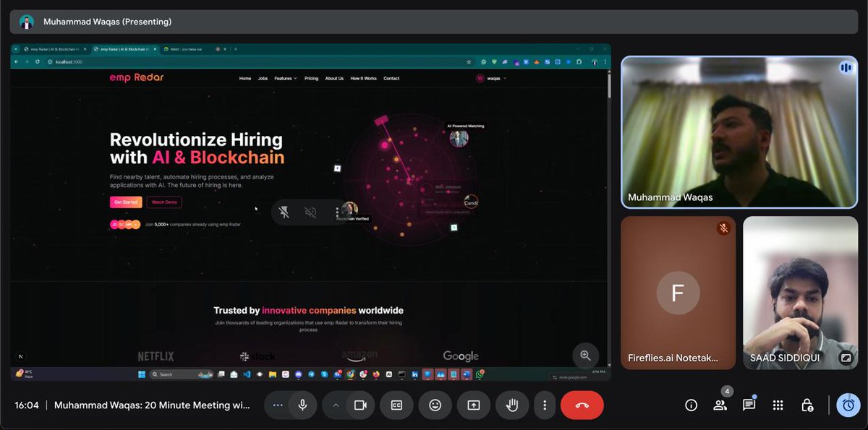Open VS Code from shared taskbar
The width and height of the screenshot is (868, 430).
click(x=246, y=374)
